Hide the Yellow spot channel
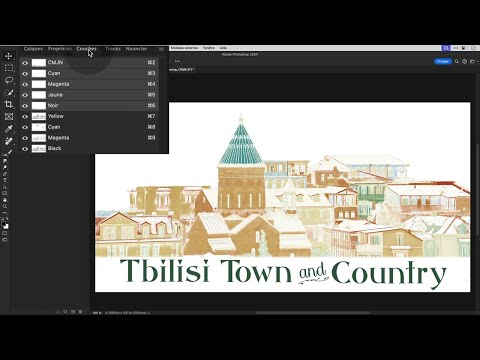This screenshot has width=480, height=360. point(25,117)
